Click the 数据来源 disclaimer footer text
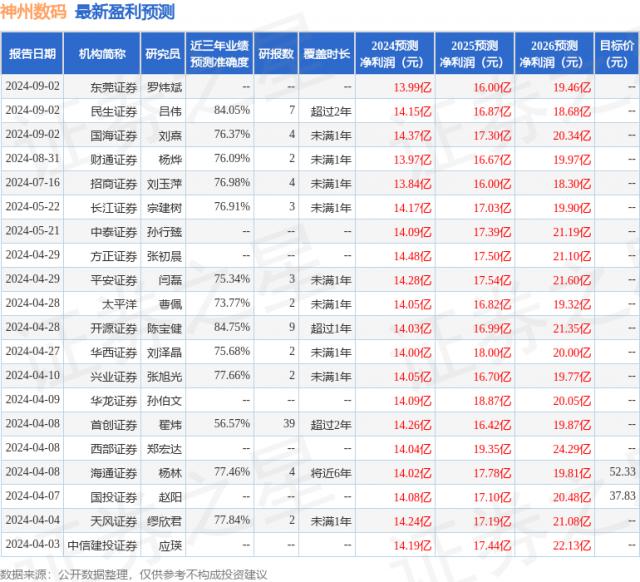Viewport: 640px width, 582px height. (x=136, y=573)
